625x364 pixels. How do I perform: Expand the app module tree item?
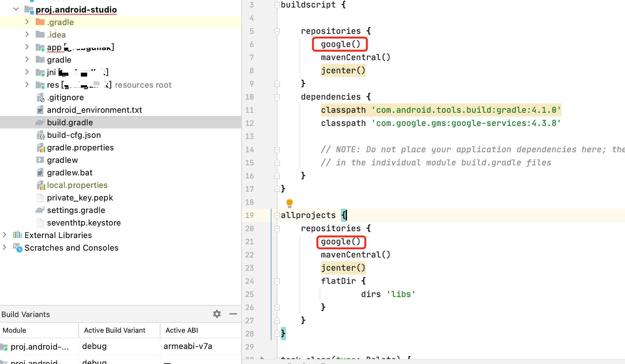[x=28, y=47]
